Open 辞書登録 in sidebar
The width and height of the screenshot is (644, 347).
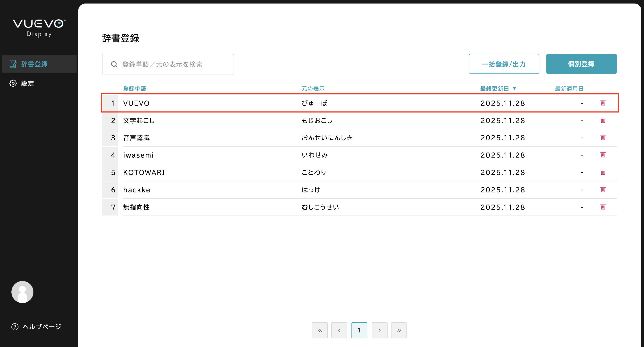click(x=34, y=64)
